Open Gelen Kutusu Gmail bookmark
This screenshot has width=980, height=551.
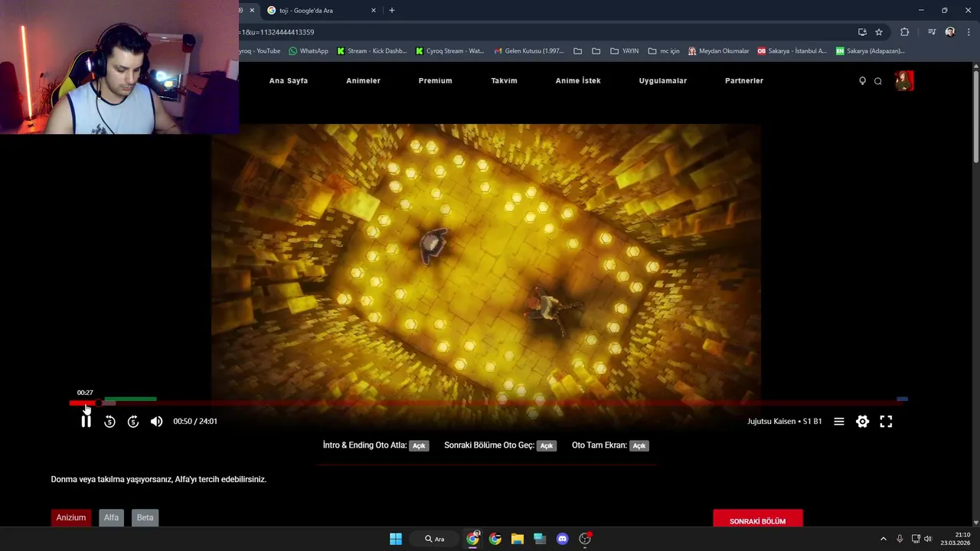click(529, 51)
